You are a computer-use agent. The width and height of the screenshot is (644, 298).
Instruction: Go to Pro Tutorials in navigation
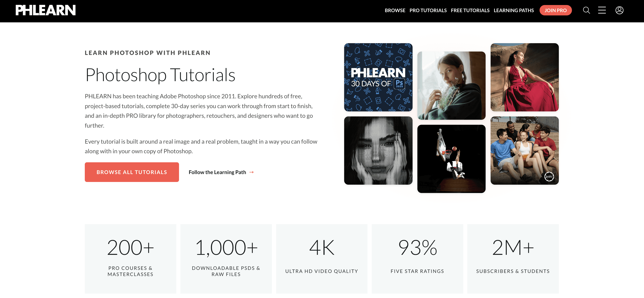pos(428,10)
